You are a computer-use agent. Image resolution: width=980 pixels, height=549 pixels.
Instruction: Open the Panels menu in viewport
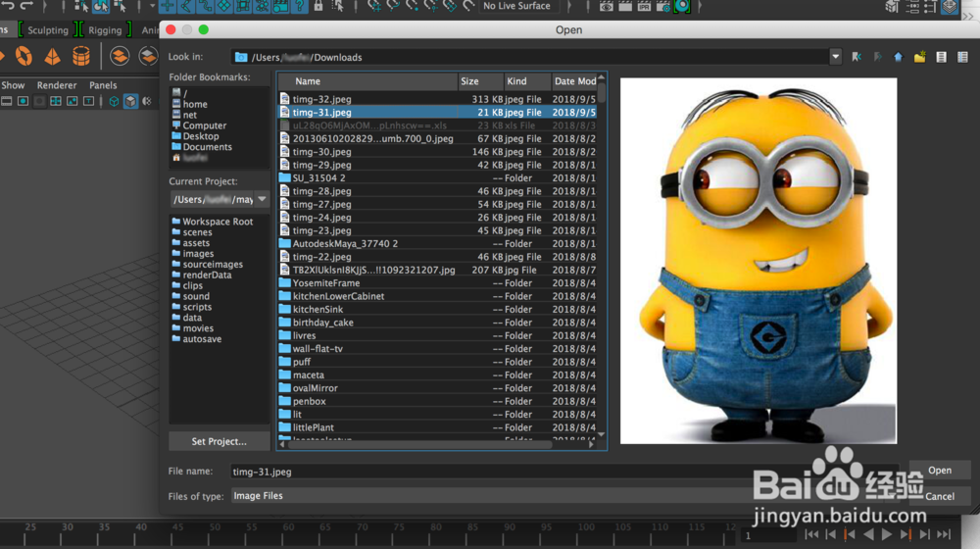tap(103, 85)
